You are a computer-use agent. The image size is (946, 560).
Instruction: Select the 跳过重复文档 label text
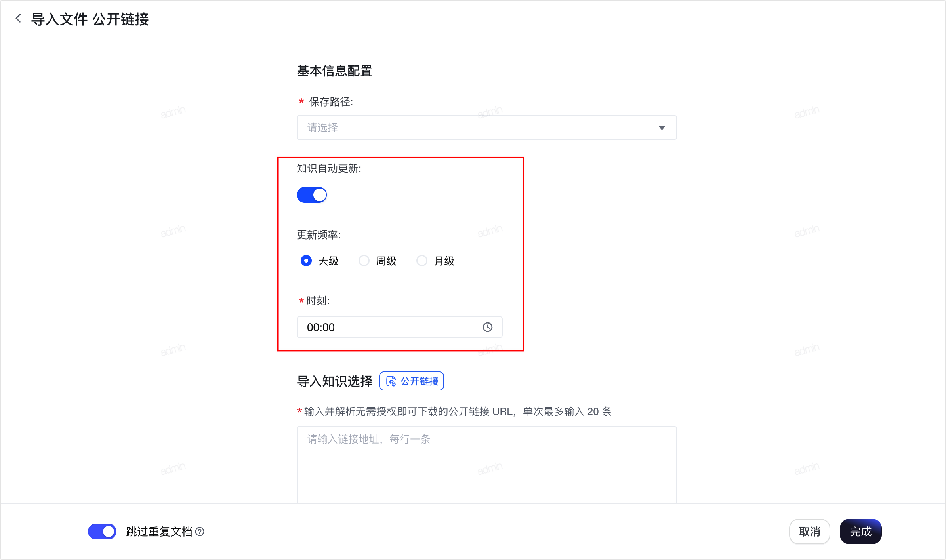tap(159, 531)
